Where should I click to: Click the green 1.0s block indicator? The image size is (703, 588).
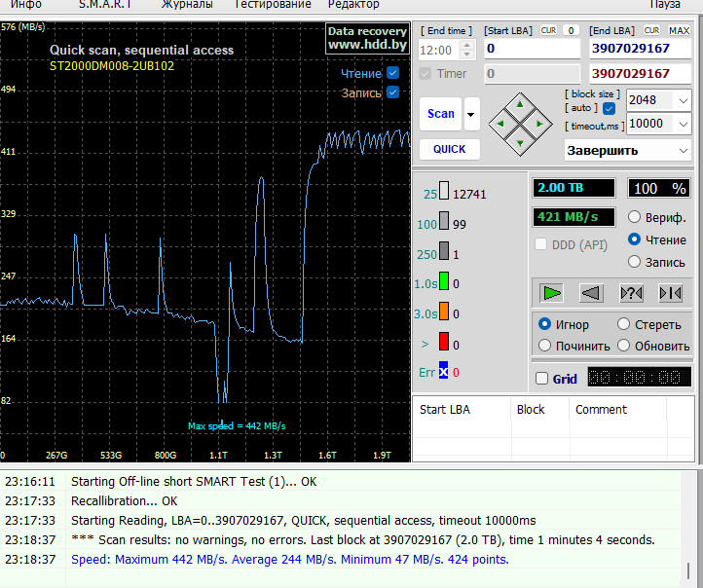[444, 280]
